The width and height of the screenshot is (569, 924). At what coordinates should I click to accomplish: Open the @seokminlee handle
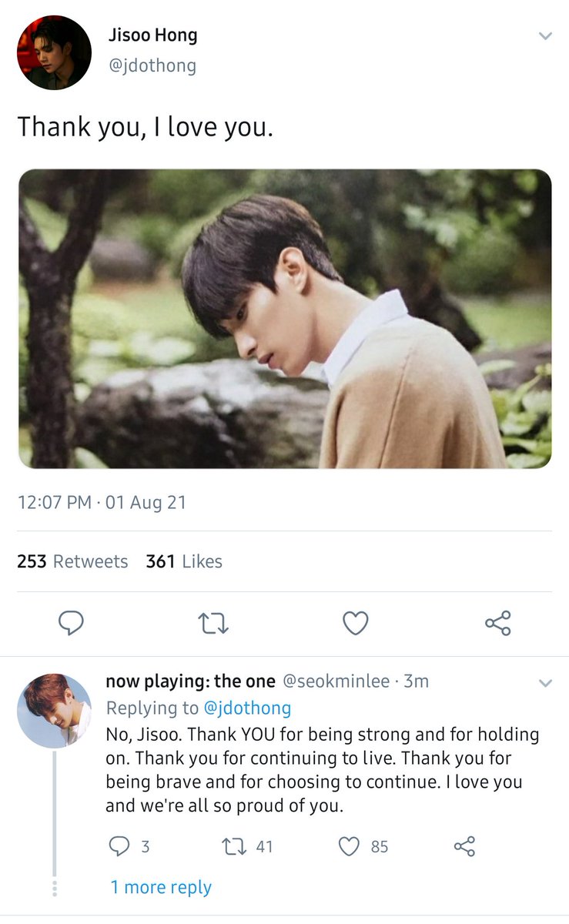pyautogui.click(x=336, y=681)
